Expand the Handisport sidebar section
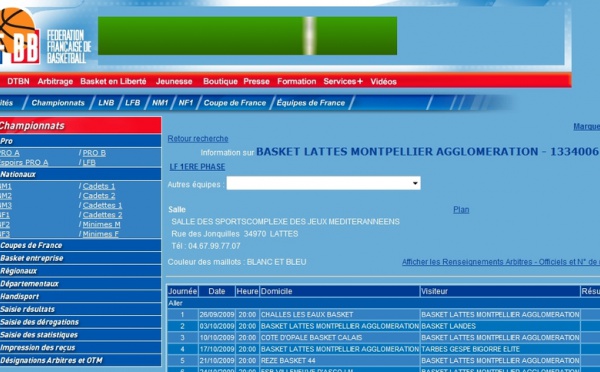 [80, 296]
